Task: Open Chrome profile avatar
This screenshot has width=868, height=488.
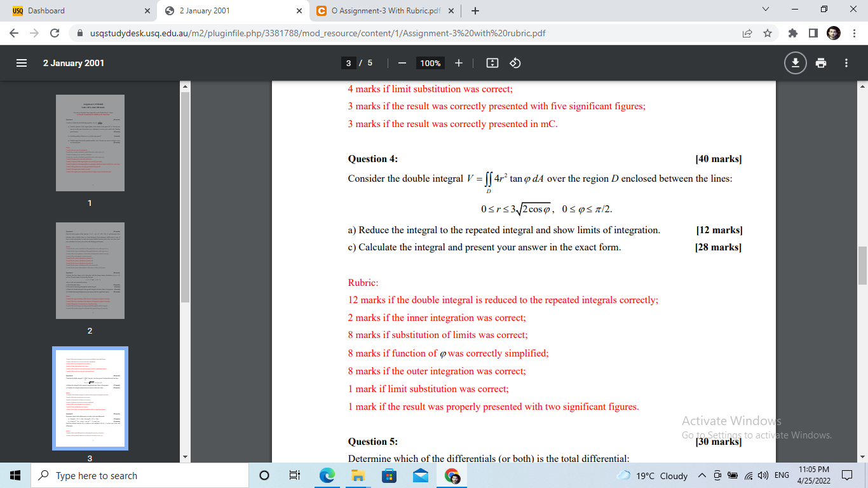Action: pos(834,33)
